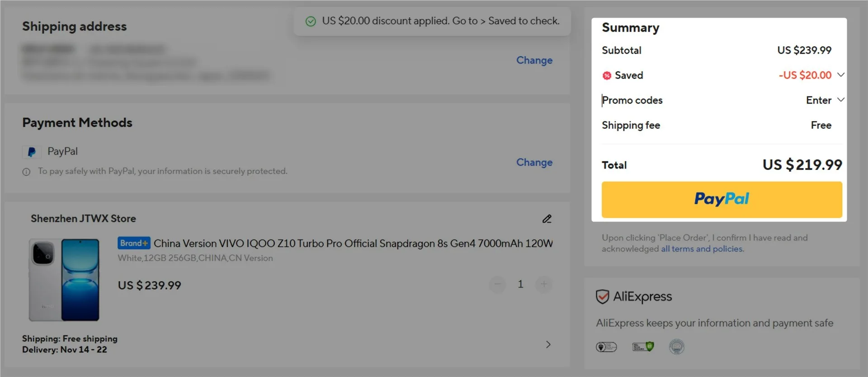Click the info icon beside PayPal safety note
Screen dimensions: 868x377
(26, 172)
